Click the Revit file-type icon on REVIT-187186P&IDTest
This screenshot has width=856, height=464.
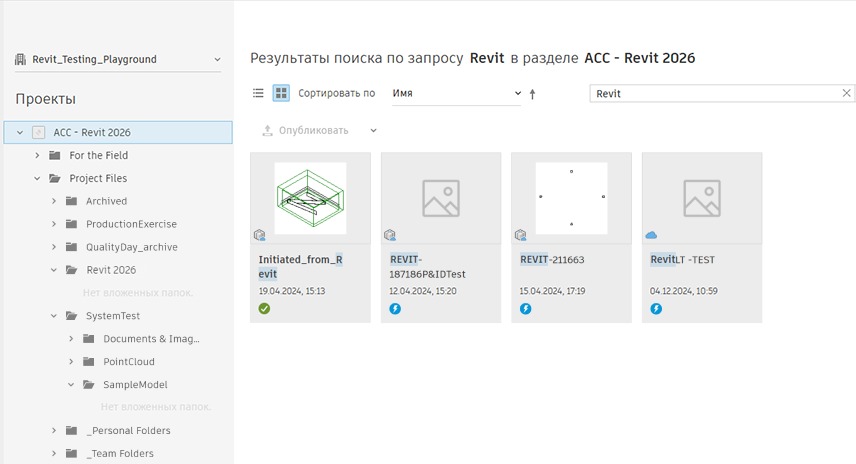coord(390,236)
